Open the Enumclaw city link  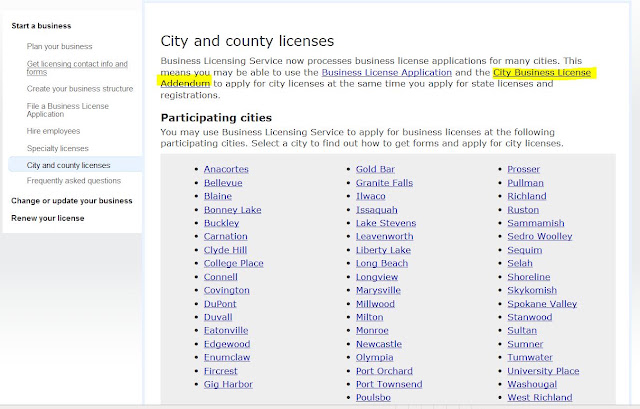[227, 358]
